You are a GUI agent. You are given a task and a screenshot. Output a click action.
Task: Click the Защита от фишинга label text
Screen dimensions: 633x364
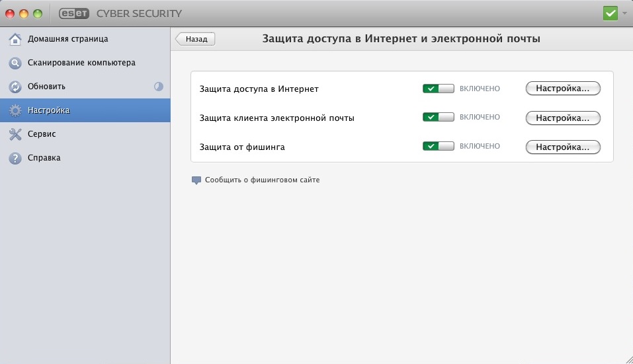242,147
